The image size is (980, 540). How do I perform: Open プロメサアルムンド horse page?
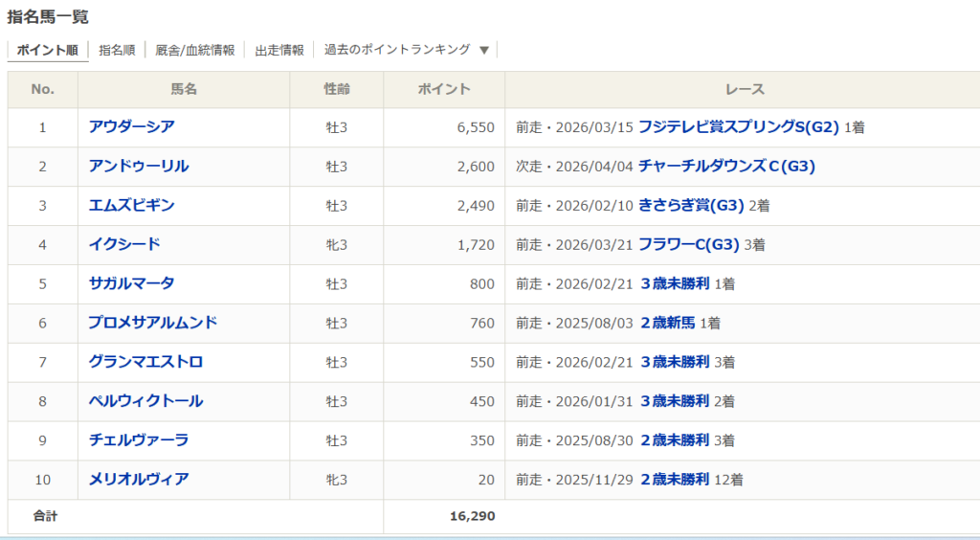[x=153, y=323]
